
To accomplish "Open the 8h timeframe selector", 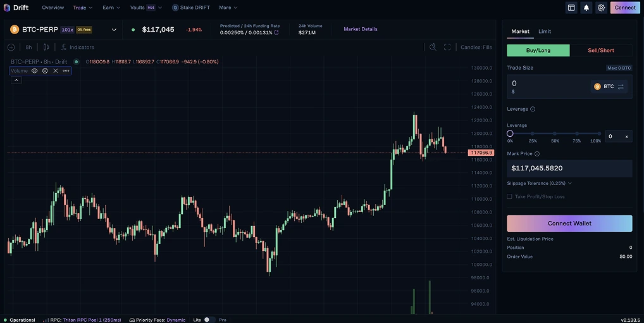I will (28, 47).
